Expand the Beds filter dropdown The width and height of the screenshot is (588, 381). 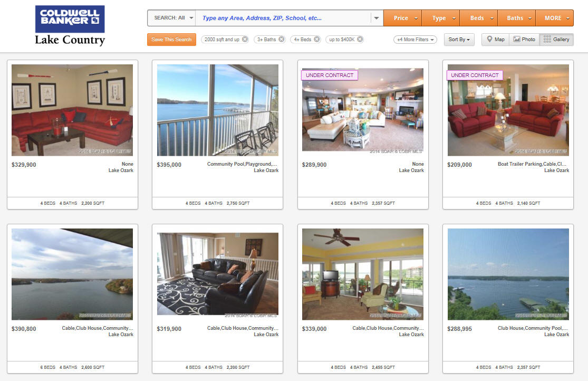[x=479, y=18]
